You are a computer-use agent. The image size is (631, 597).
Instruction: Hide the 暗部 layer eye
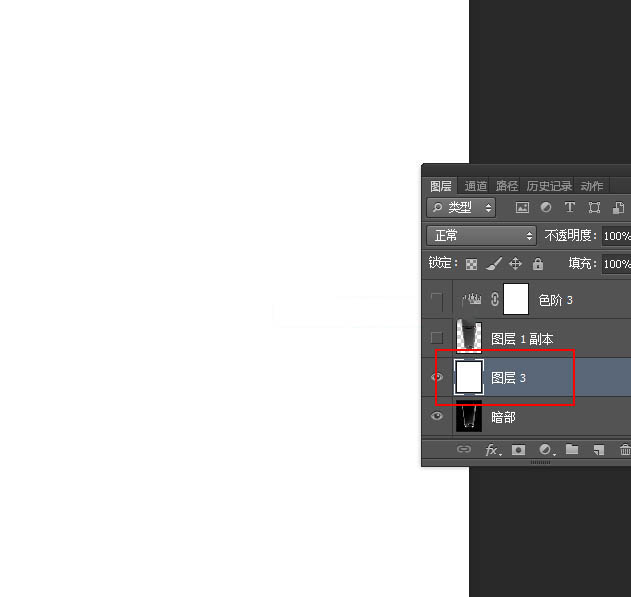point(437,416)
